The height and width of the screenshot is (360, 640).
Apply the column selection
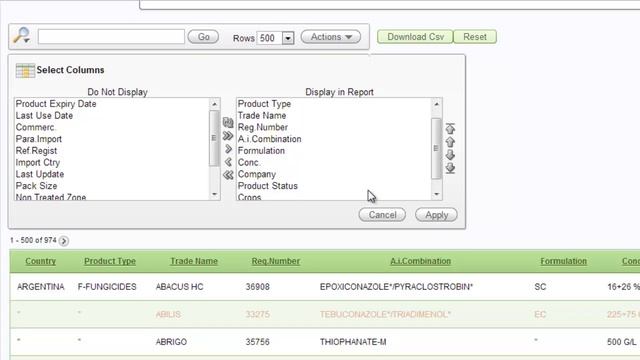point(436,215)
